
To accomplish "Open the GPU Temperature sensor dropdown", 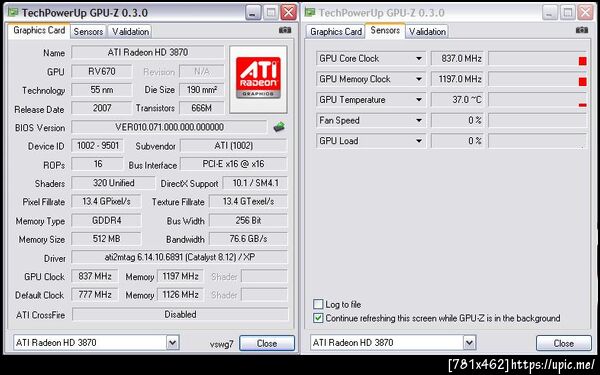I will 419,100.
